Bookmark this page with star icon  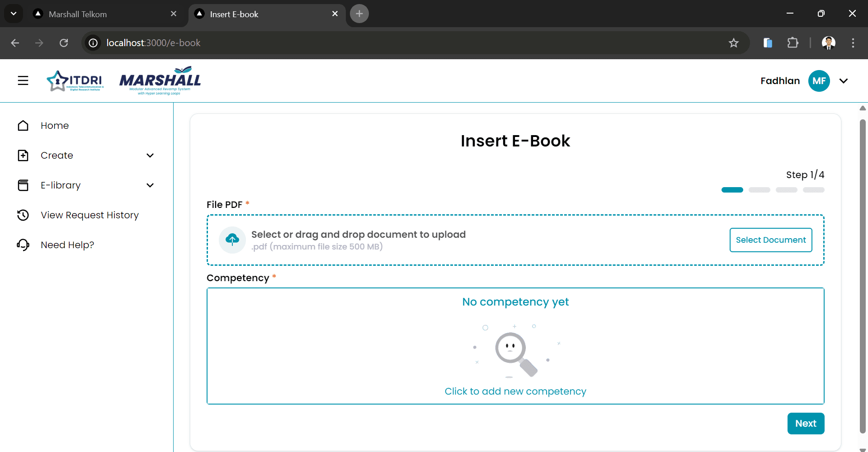coord(733,43)
